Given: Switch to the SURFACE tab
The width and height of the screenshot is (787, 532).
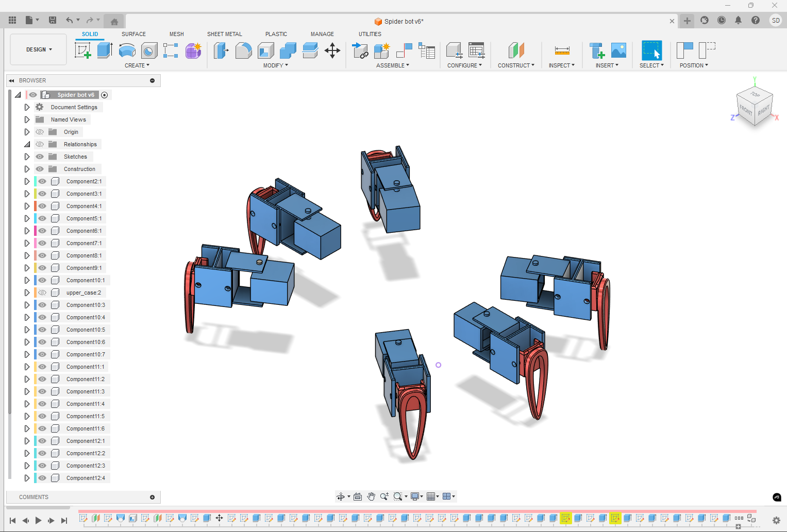Looking at the screenshot, I should click(x=133, y=34).
